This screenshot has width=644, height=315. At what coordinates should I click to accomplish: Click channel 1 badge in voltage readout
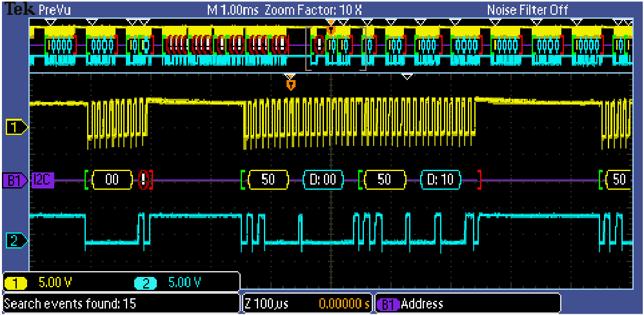point(15,283)
